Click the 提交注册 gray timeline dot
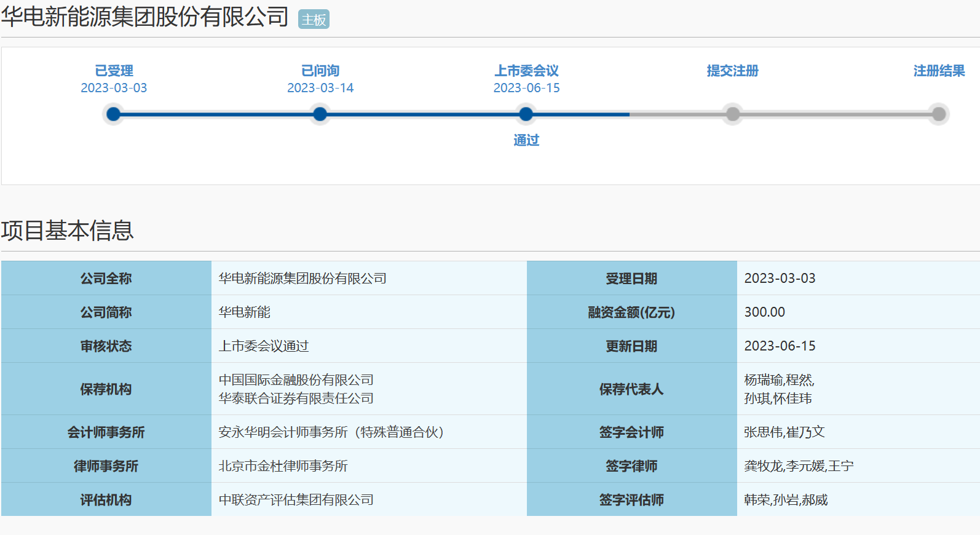 point(732,114)
